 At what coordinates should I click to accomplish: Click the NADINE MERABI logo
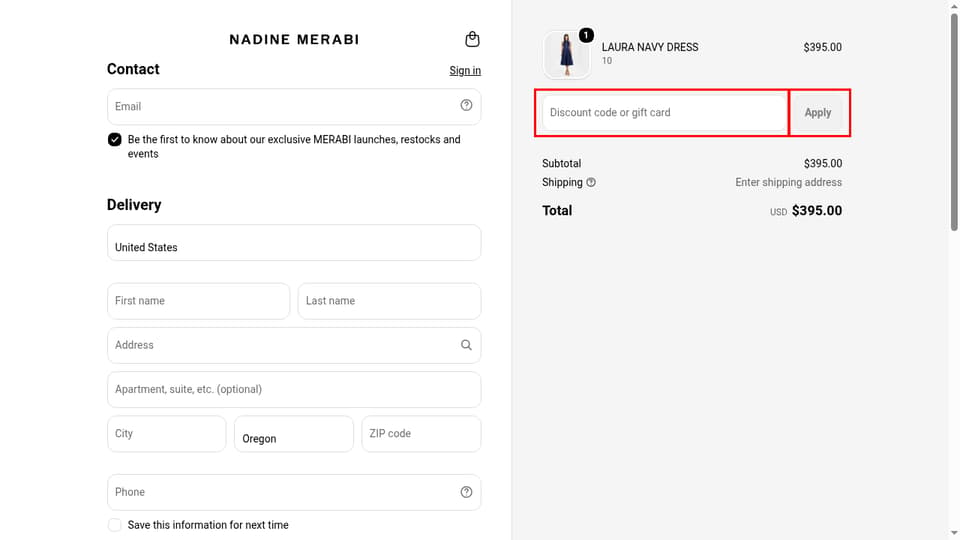point(294,40)
